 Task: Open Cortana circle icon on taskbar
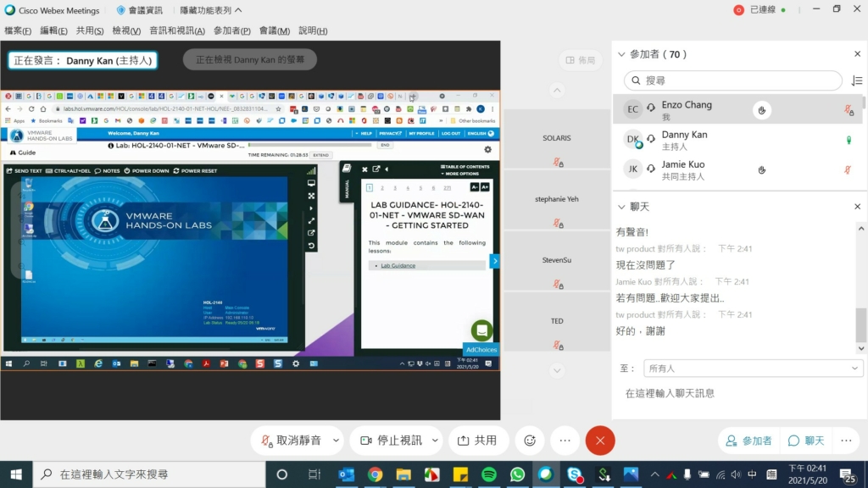pyautogui.click(x=281, y=474)
